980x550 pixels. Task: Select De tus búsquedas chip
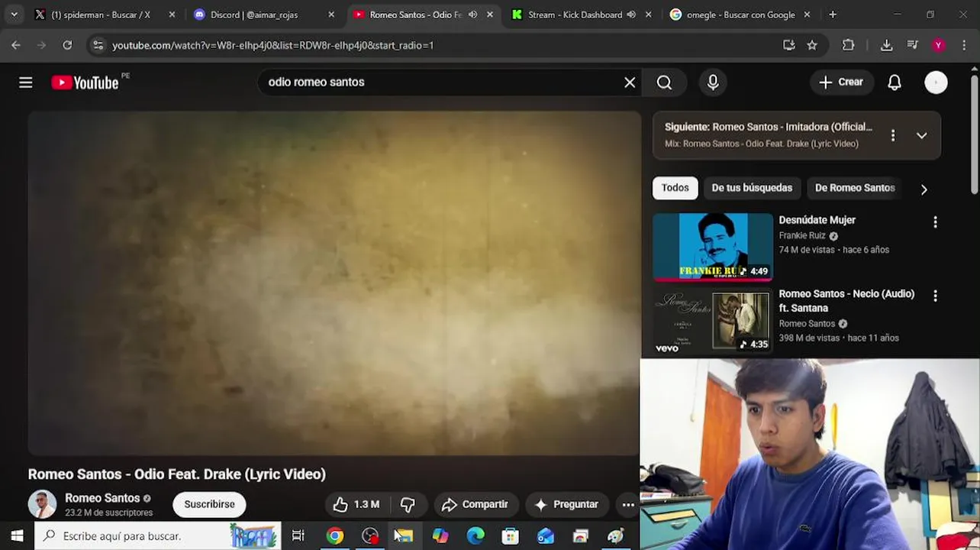[x=752, y=188]
